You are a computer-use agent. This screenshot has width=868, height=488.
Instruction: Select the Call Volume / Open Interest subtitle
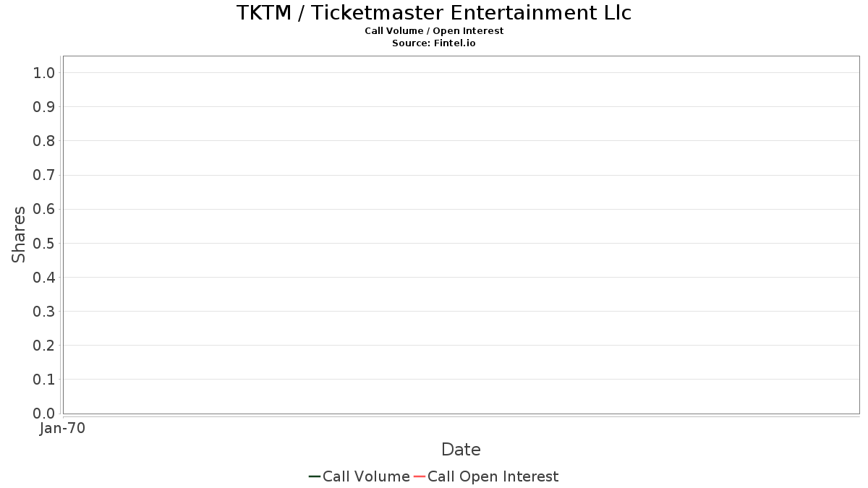[434, 31]
